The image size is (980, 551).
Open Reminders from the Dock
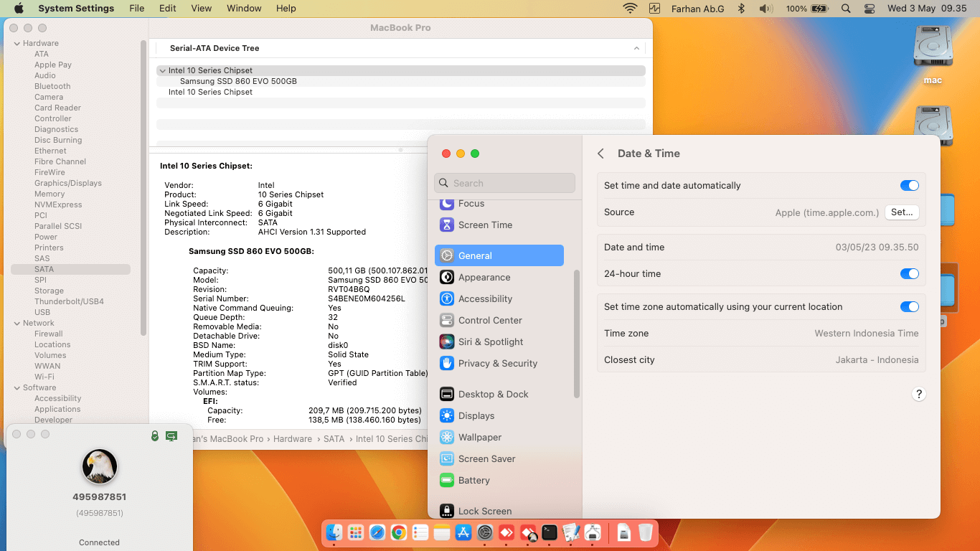coord(420,532)
